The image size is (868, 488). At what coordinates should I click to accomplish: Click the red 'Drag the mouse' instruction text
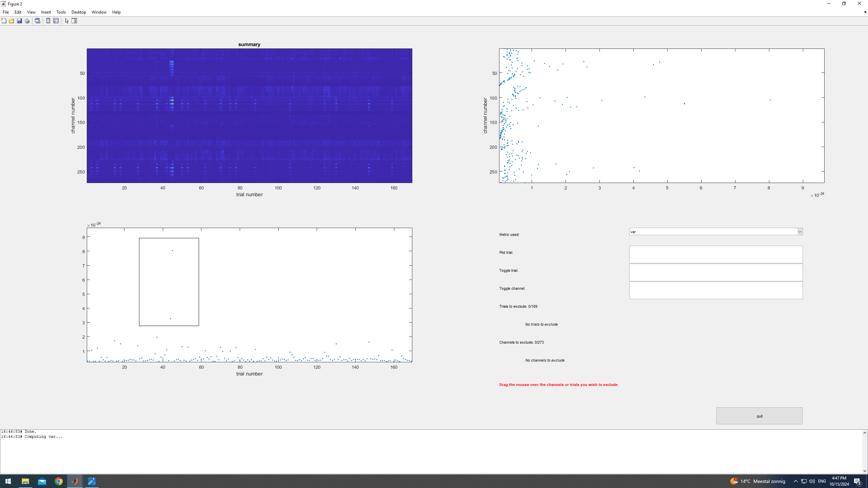(558, 385)
